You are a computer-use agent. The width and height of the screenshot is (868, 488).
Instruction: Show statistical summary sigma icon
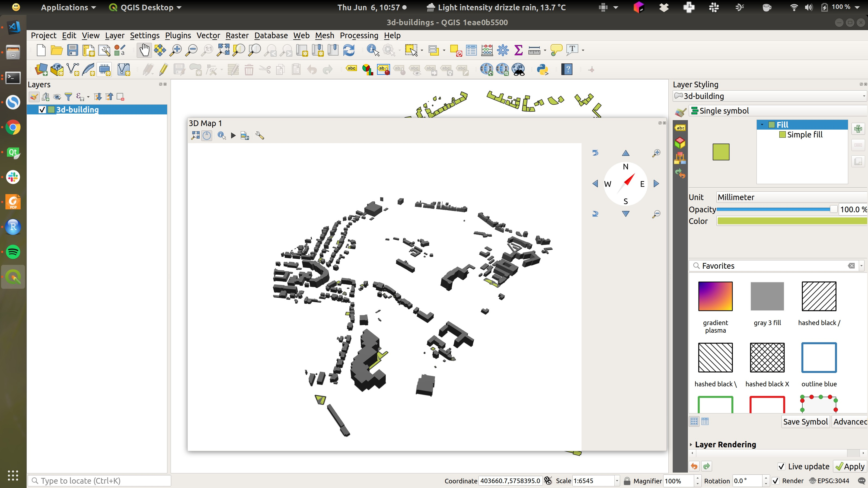click(x=519, y=50)
